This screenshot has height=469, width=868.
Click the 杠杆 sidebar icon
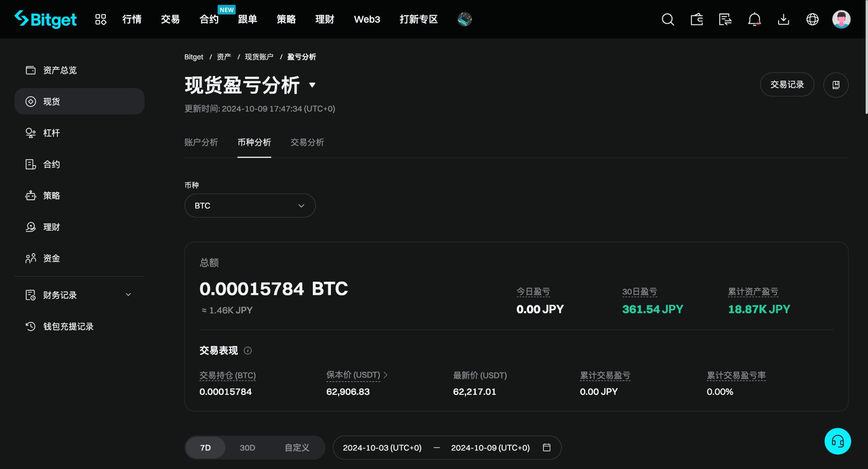tap(31, 133)
